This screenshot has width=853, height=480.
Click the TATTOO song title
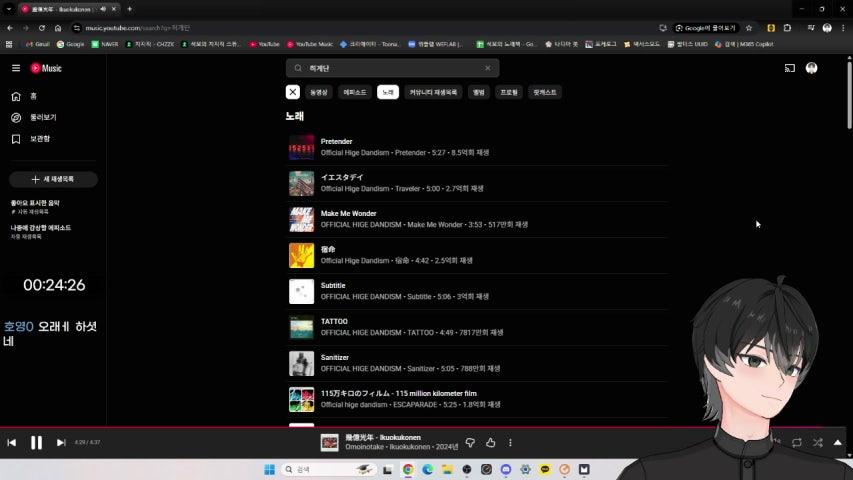click(x=334, y=321)
